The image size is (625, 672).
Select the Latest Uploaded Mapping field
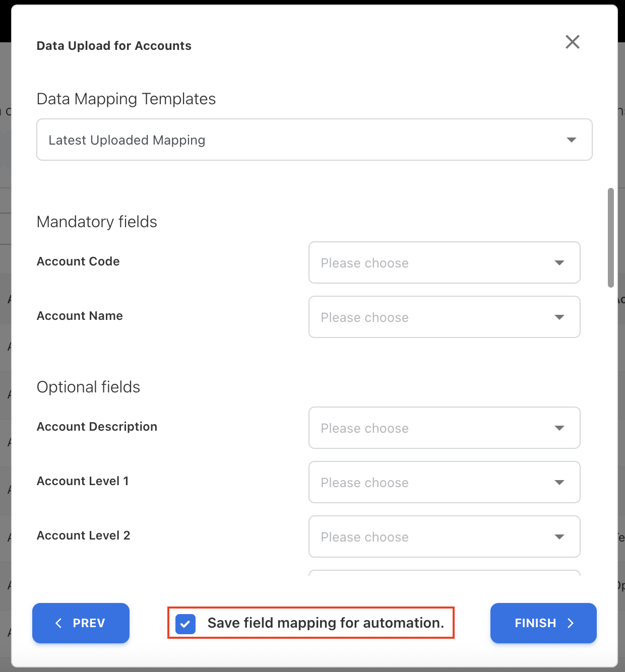314,140
